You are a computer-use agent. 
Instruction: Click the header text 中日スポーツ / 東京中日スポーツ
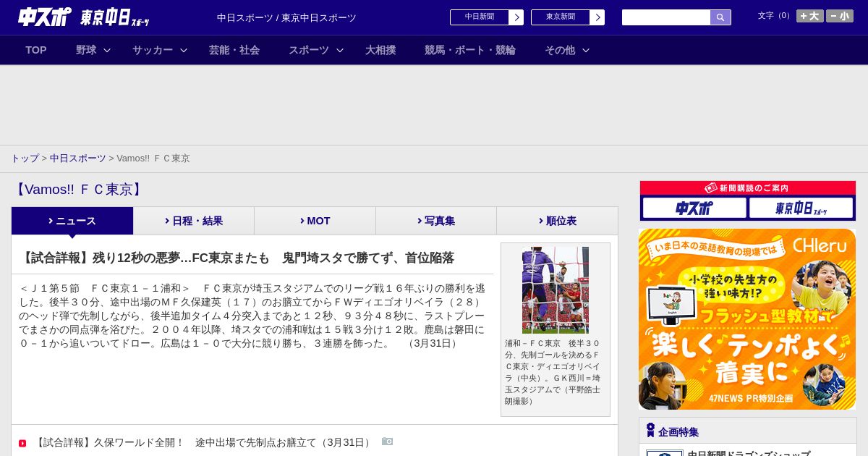tap(286, 17)
